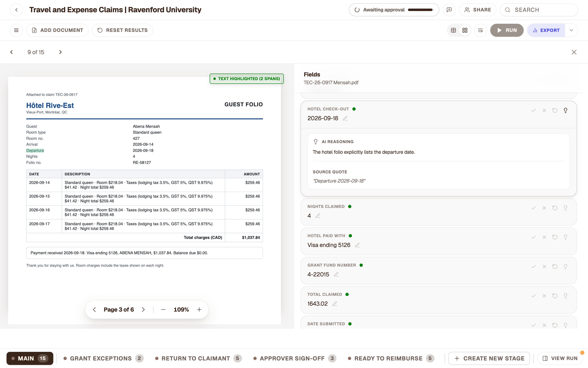
Task: Click the Add Document button
Action: 57,30
